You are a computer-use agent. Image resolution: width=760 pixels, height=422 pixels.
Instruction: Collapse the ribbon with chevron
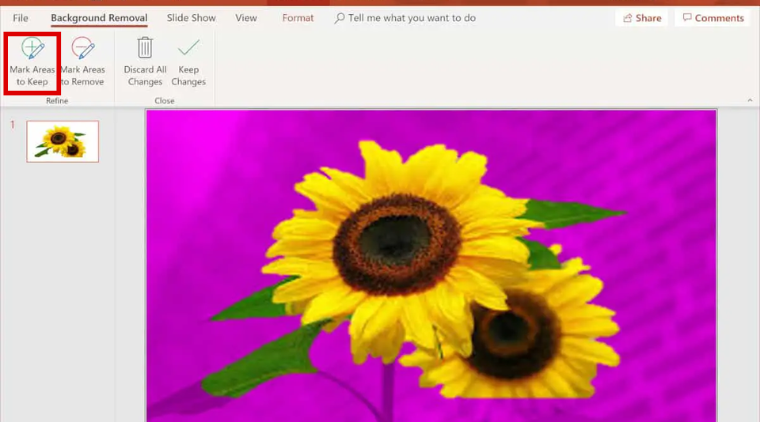point(750,100)
